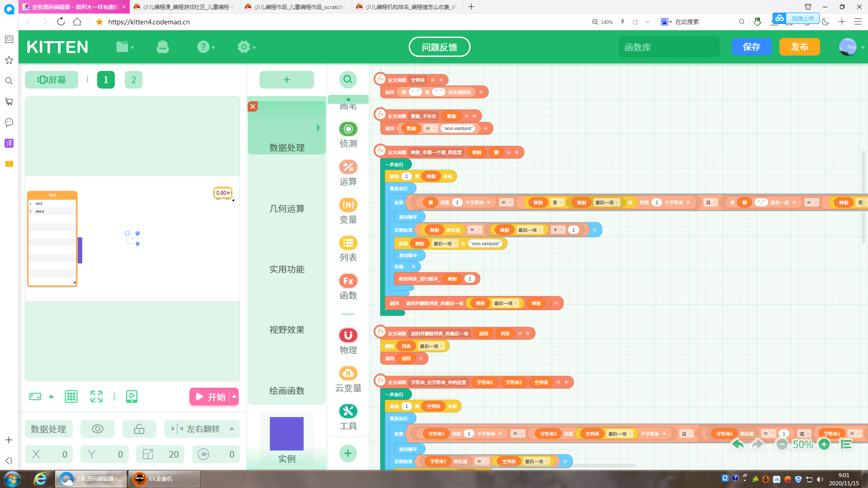
Task: Open the file folder dropdown menu
Action: [125, 47]
